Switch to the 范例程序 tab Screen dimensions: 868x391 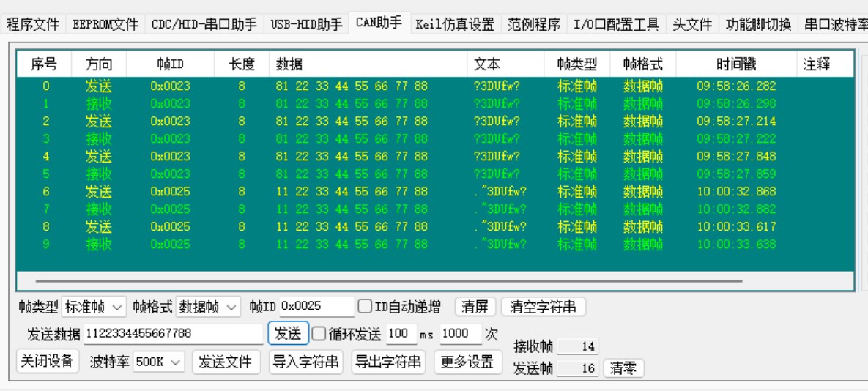[x=533, y=24]
